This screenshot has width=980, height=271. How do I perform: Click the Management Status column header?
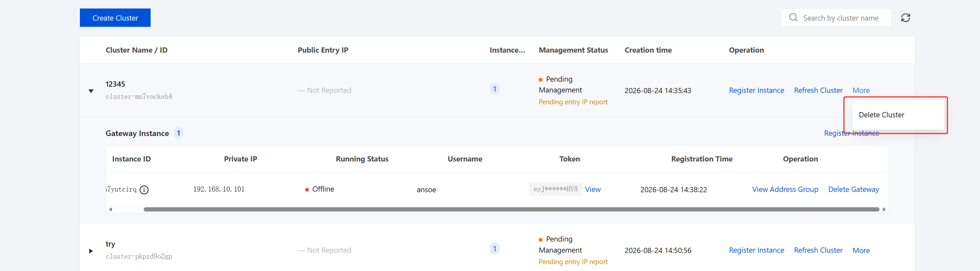point(573,50)
